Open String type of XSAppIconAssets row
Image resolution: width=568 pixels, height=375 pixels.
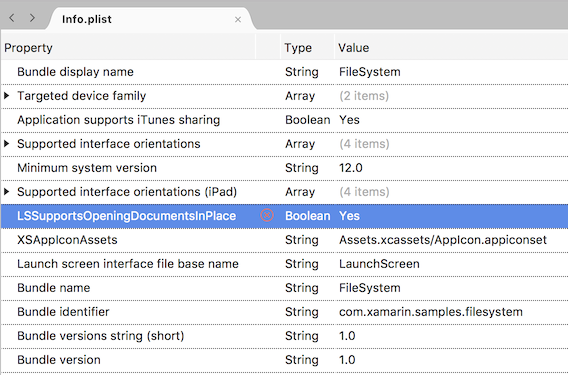(x=302, y=240)
